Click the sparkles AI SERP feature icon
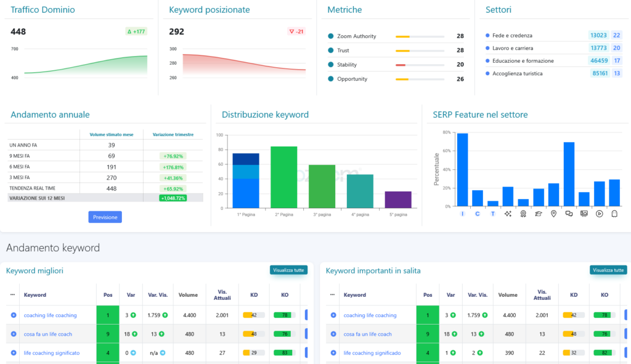The height and width of the screenshot is (364, 631). (x=508, y=214)
